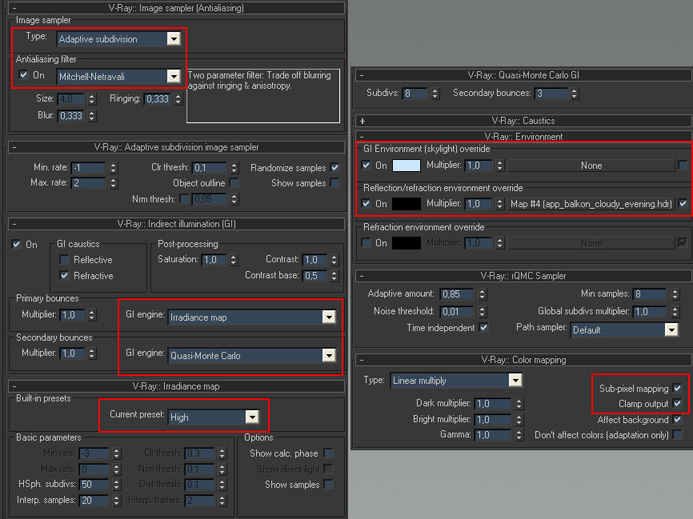
Task: Click the Max. rate spinner arrows
Action: [113, 183]
